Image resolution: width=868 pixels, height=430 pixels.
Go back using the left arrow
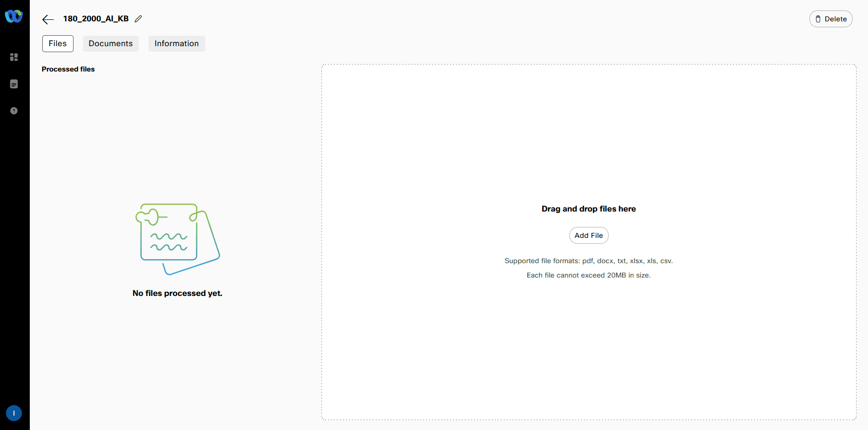pos(48,19)
